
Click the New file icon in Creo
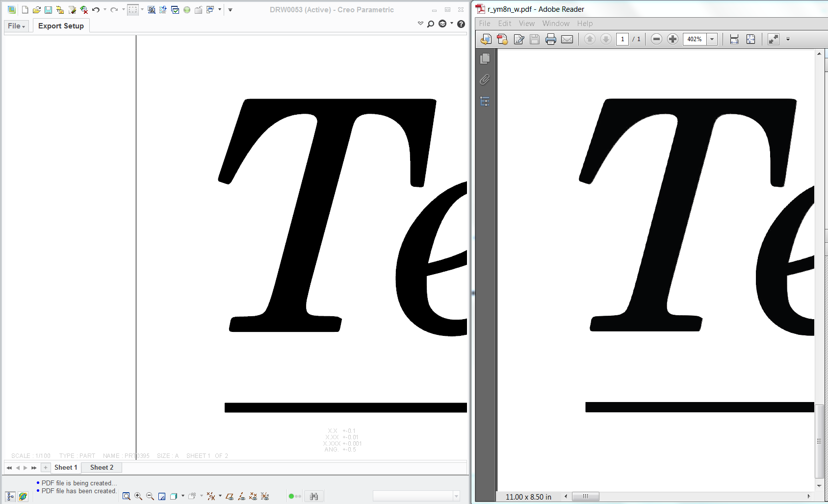click(25, 10)
